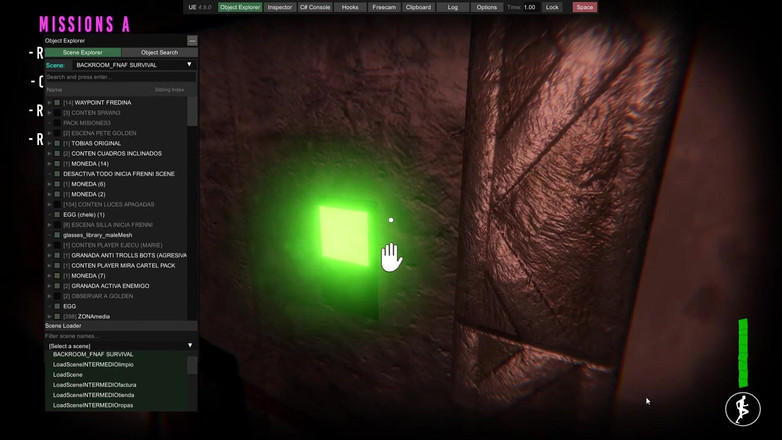
Task: Toggle checkbox for WAYPOINT FREDINA object
Action: (57, 103)
